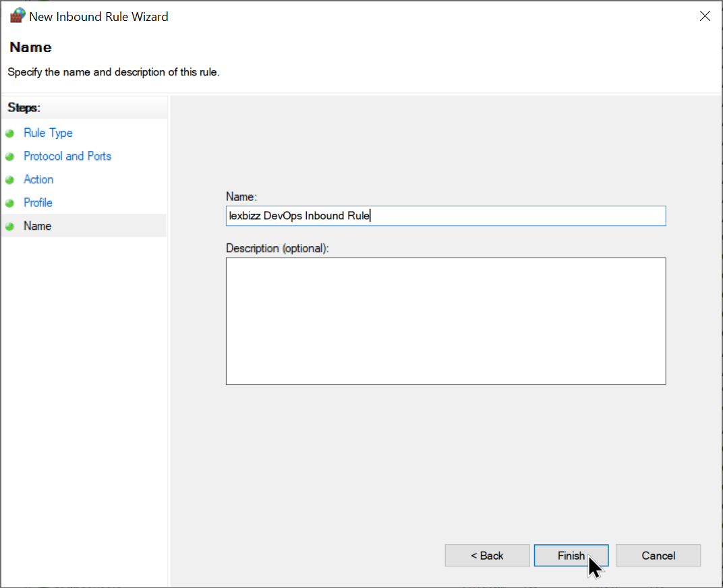Image resolution: width=723 pixels, height=588 pixels.
Task: Cancel the New Inbound Rule Wizard
Action: click(658, 556)
